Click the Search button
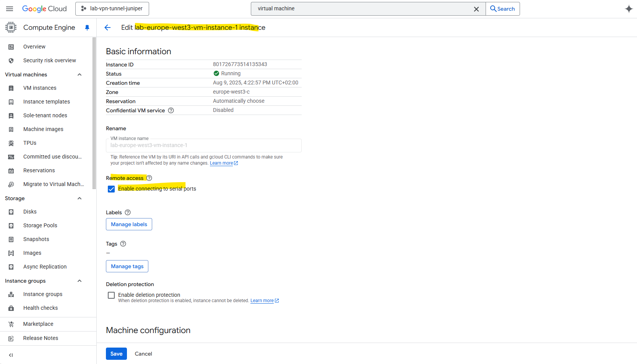This screenshot has width=637, height=364. [502, 9]
